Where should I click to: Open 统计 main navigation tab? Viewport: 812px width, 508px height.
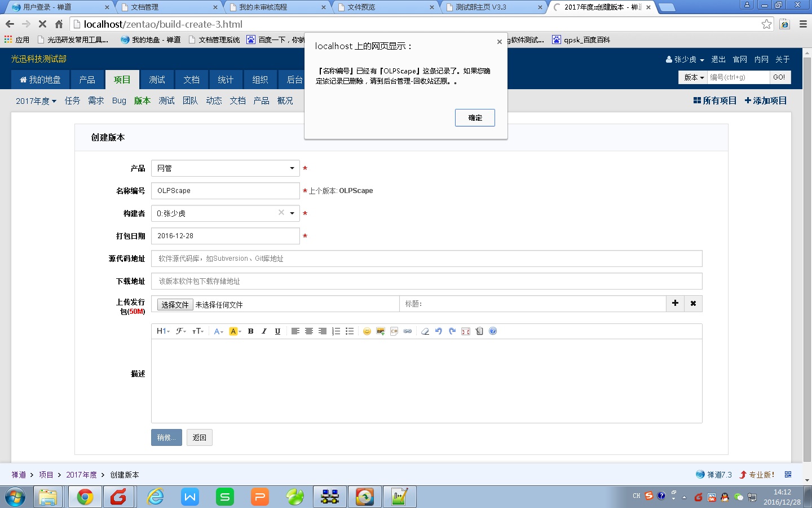226,80
